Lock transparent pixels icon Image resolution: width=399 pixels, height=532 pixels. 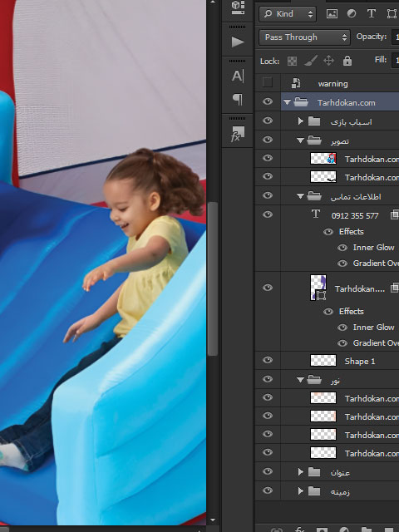(x=292, y=61)
